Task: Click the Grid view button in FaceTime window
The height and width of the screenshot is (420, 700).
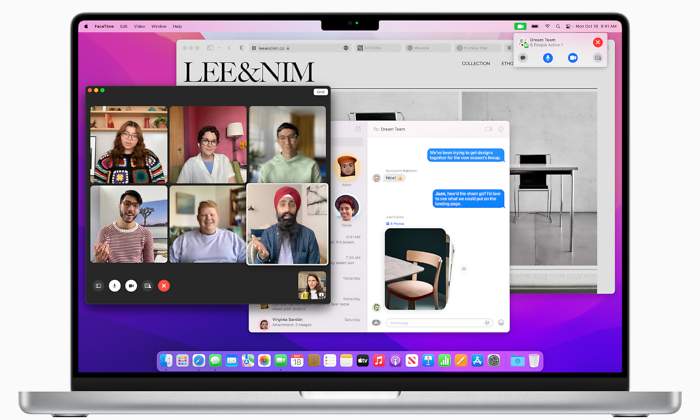Action: (321, 92)
